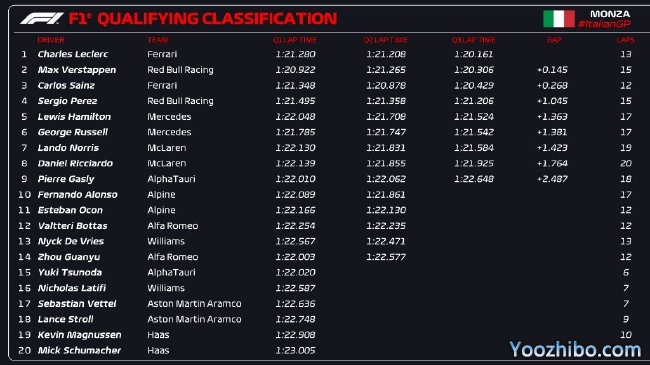650x365 pixels.
Task: Click the Q3 LAP TIME column header
Action: tap(473, 40)
